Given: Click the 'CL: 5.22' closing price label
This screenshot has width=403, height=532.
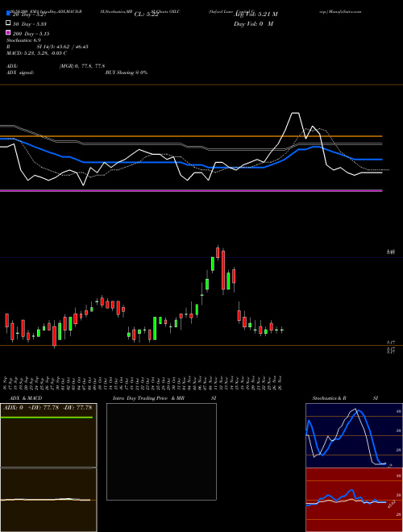Looking at the screenshot, I should [147, 15].
